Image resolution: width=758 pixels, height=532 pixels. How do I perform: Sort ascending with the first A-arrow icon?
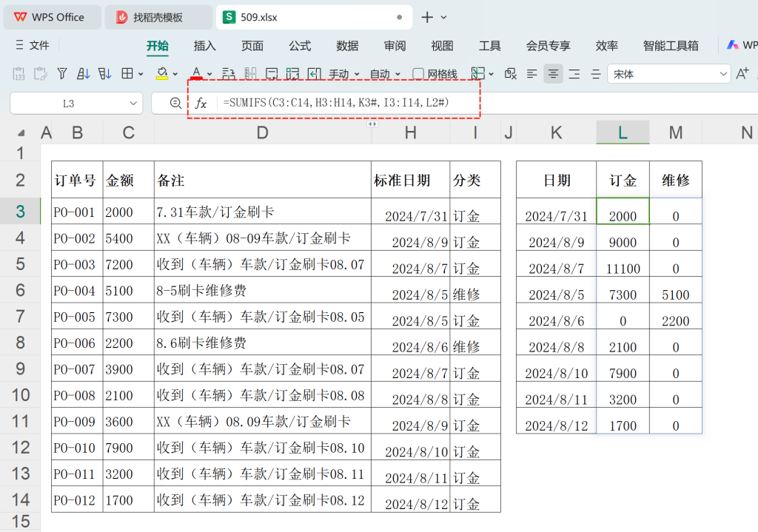point(83,74)
